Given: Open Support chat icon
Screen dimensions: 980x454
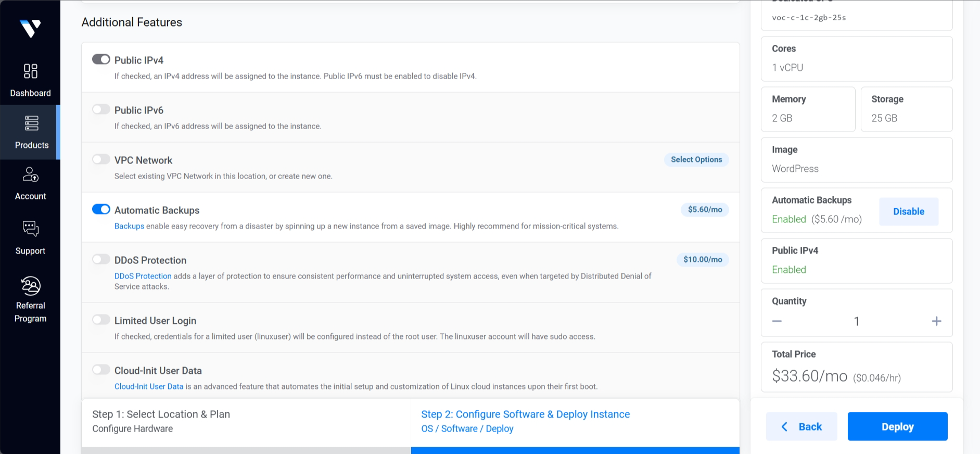Looking at the screenshot, I should click(x=31, y=229).
